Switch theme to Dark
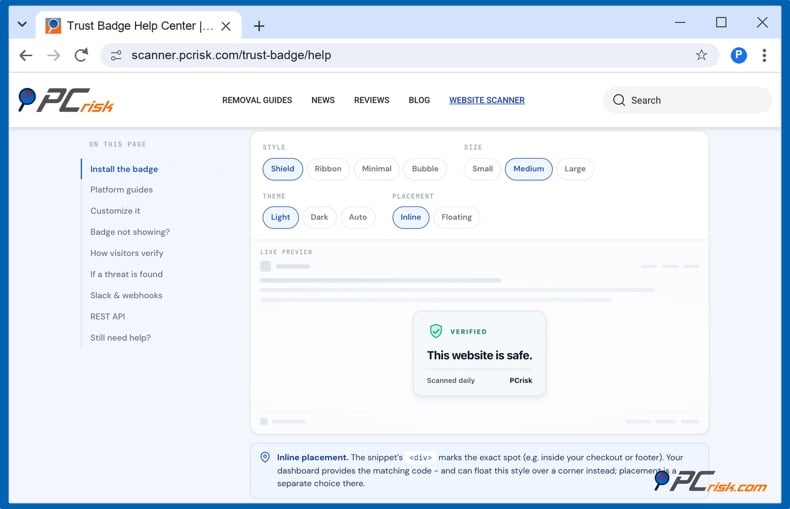Screen dimensions: 790x509 [x=319, y=217]
